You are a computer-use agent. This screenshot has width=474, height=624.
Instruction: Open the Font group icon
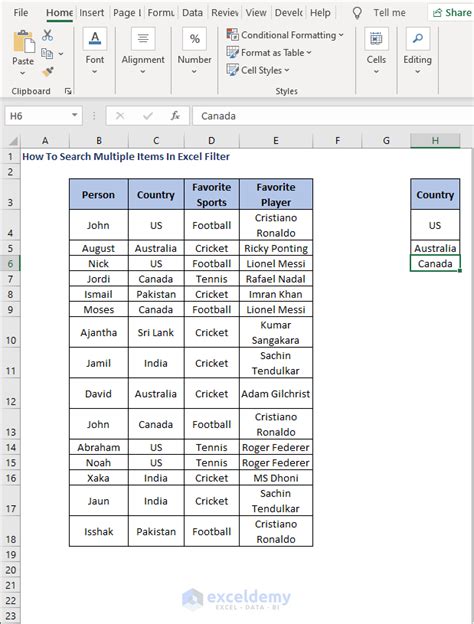(95, 39)
